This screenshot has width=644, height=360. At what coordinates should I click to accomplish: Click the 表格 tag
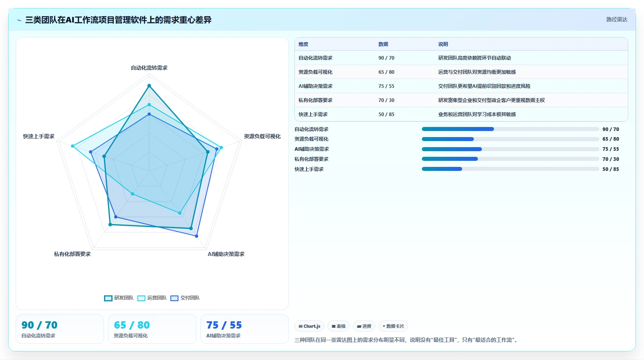coord(338,326)
